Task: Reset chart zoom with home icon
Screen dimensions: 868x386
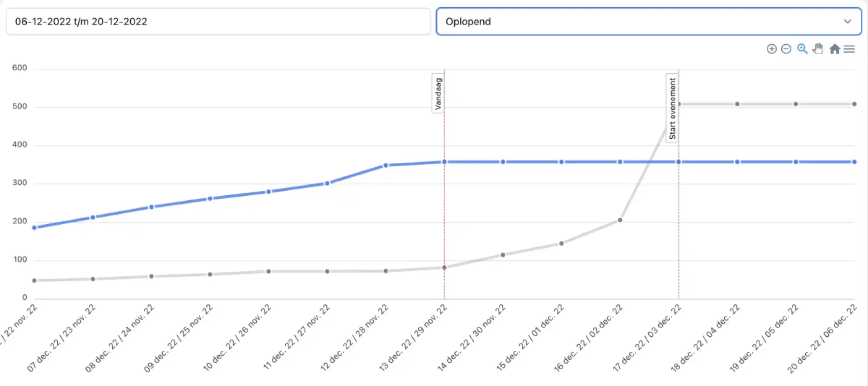Action: 835,49
